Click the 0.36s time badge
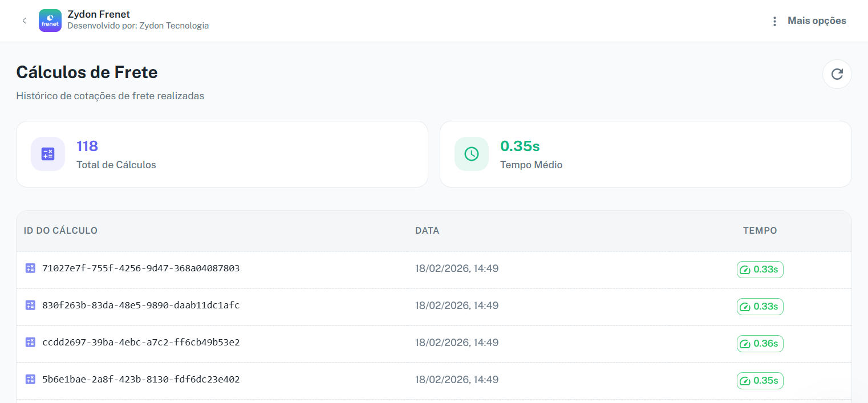The height and width of the screenshot is (403, 868). click(760, 343)
